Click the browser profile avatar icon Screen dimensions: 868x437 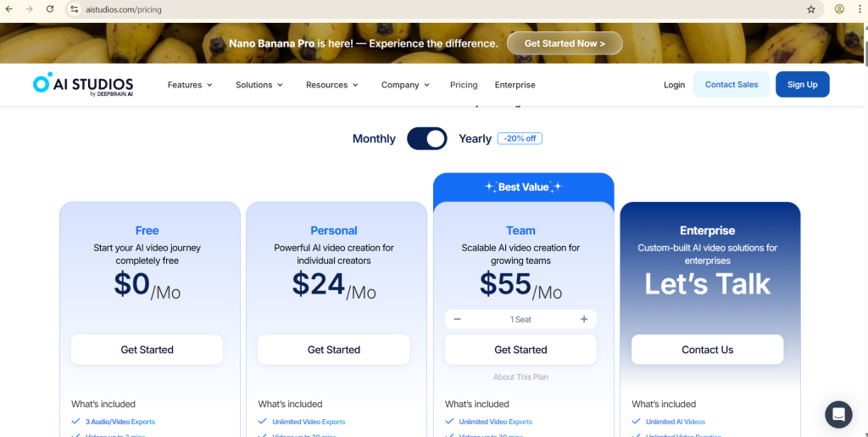839,9
